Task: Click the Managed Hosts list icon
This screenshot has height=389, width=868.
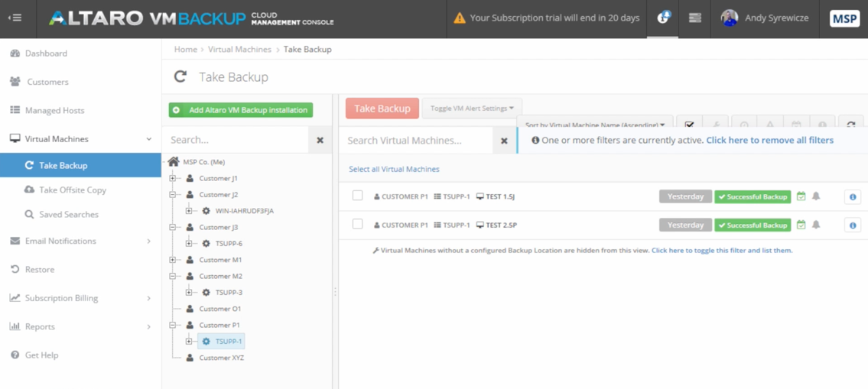Action: point(15,110)
